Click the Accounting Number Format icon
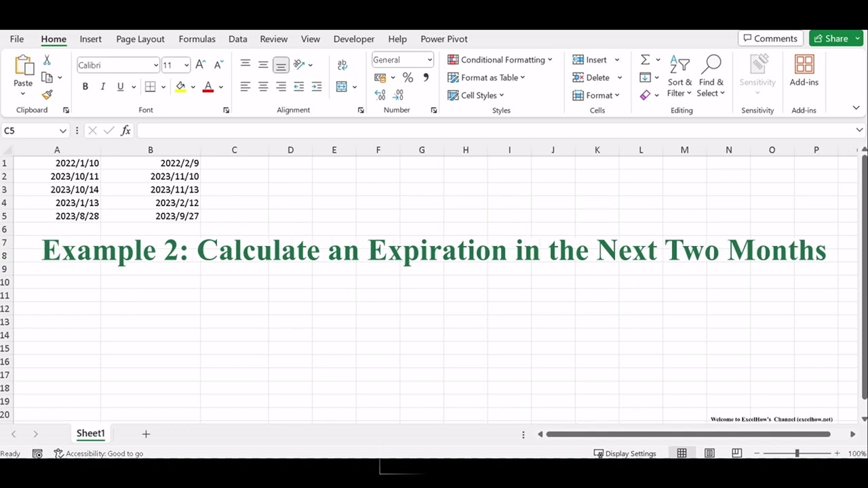The height and width of the screenshot is (488, 868). 380,78
